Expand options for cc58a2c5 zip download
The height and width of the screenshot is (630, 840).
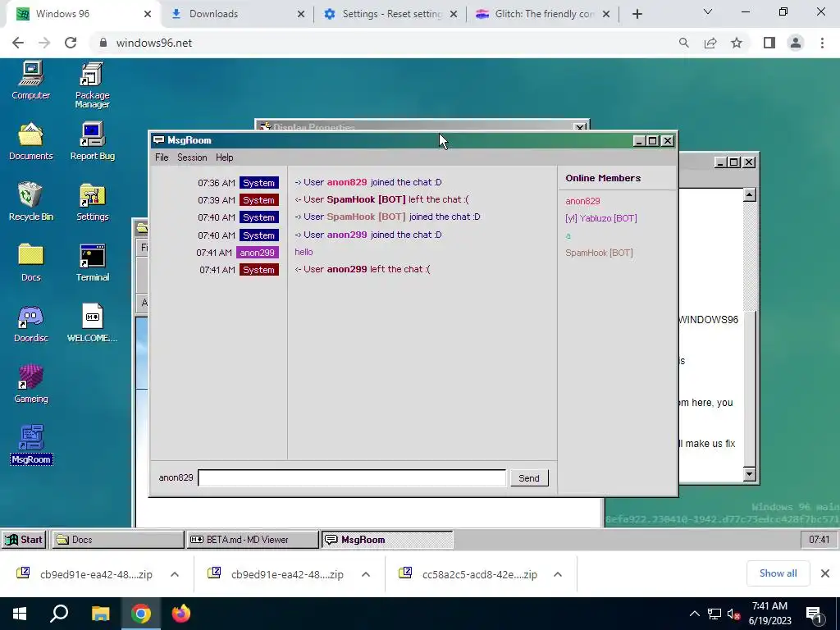pyautogui.click(x=558, y=574)
